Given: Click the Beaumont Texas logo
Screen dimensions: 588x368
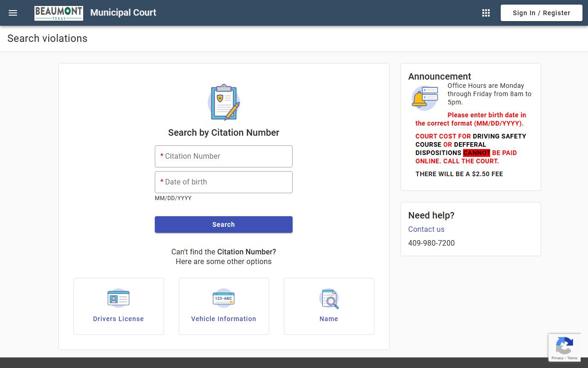Looking at the screenshot, I should (59, 13).
